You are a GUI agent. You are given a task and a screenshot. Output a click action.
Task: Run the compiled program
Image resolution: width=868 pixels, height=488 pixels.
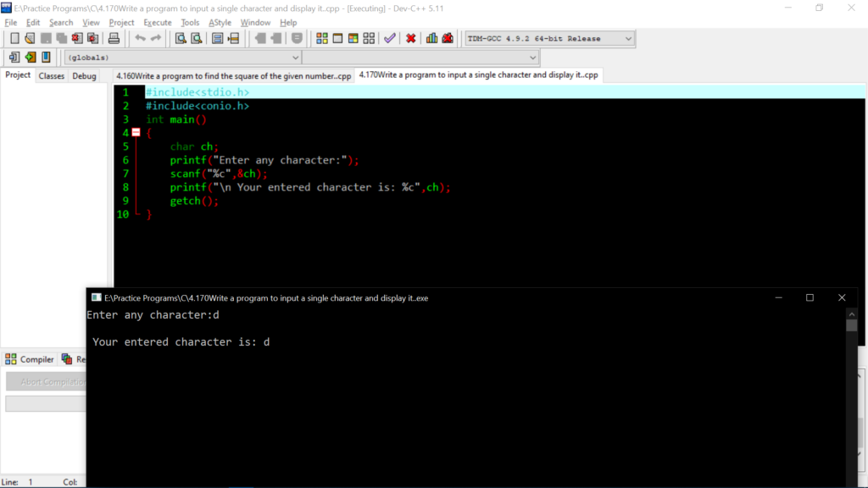337,38
